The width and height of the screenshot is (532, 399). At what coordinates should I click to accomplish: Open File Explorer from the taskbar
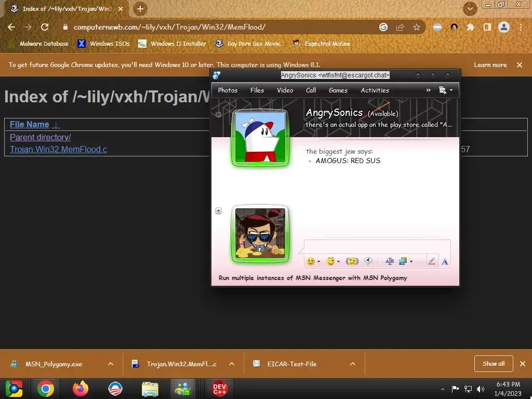(150, 389)
